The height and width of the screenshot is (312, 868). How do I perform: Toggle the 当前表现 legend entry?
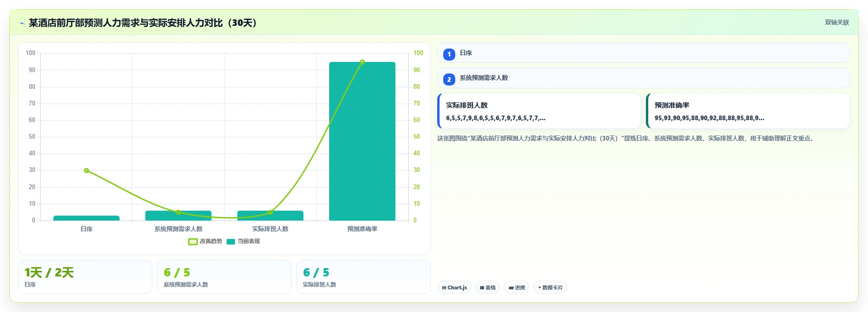click(x=243, y=241)
